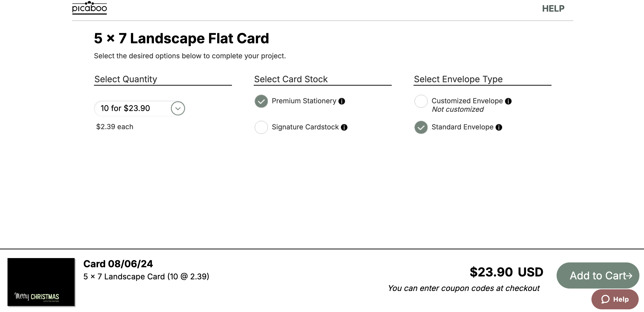The width and height of the screenshot is (644, 312).
Task: Select the Premium Stationery radio option
Action: pos(261,101)
